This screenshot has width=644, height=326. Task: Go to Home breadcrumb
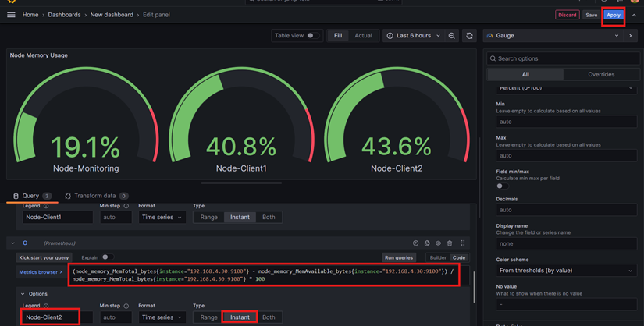click(30, 15)
